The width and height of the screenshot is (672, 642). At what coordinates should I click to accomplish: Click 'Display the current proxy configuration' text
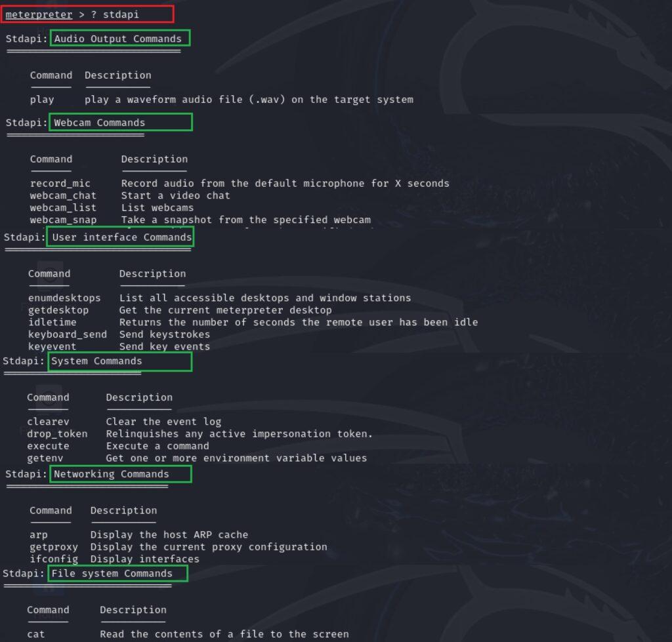[x=209, y=547]
